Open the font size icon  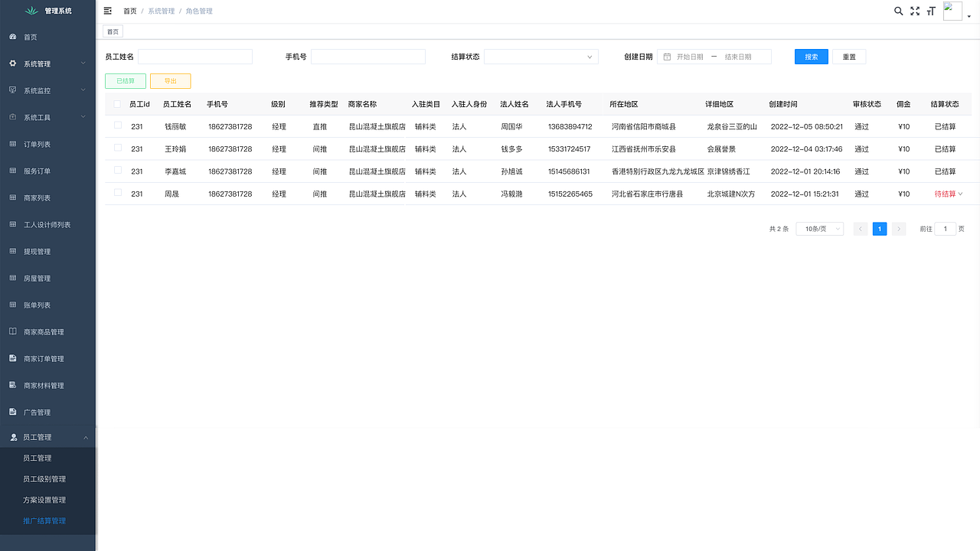(x=931, y=11)
